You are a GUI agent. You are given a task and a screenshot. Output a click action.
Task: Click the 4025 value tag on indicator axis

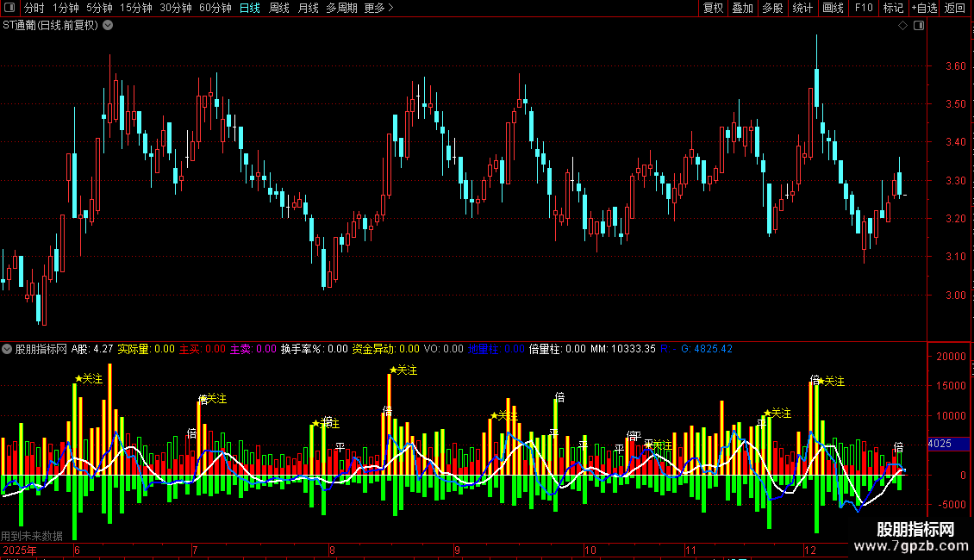947,444
